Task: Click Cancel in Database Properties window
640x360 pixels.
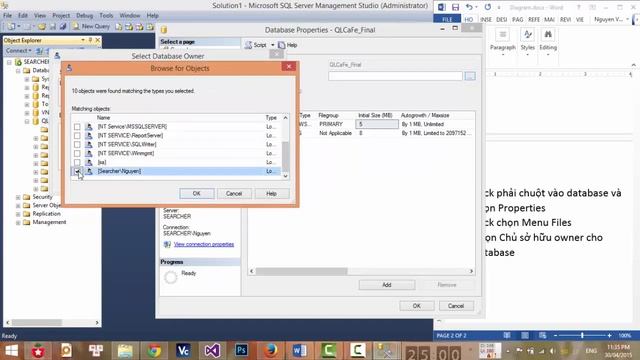Action: point(456,306)
